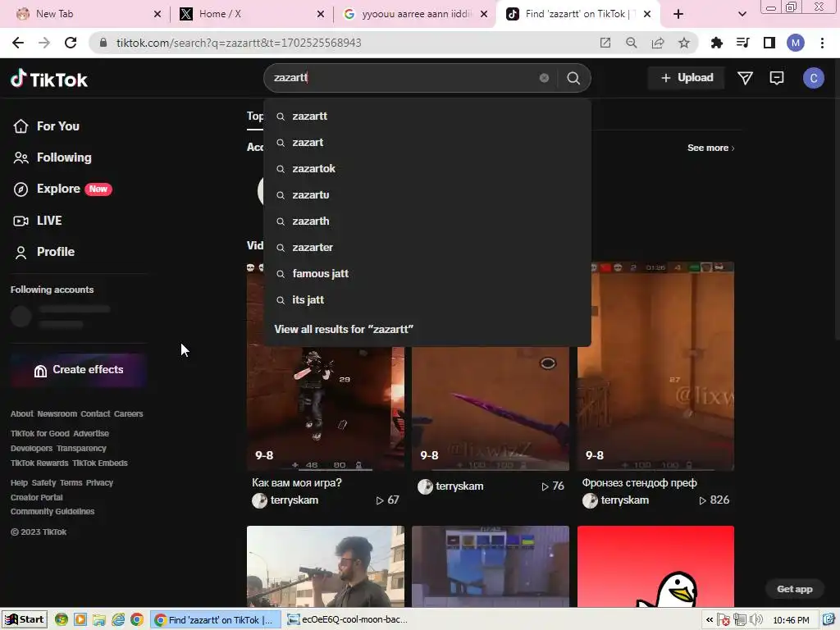This screenshot has height=630, width=840.
Task: Click the TikTok logo
Action: [x=48, y=79]
